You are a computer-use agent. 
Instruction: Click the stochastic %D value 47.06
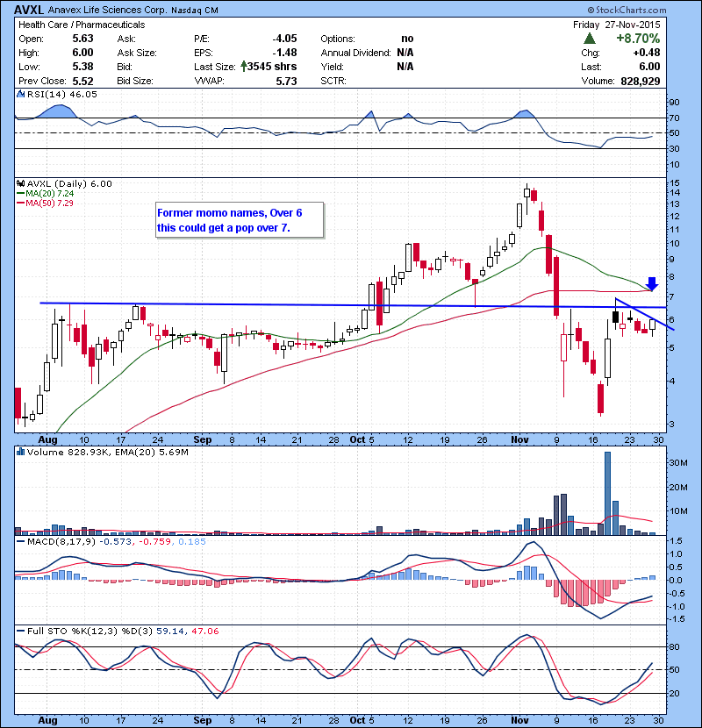pos(204,631)
